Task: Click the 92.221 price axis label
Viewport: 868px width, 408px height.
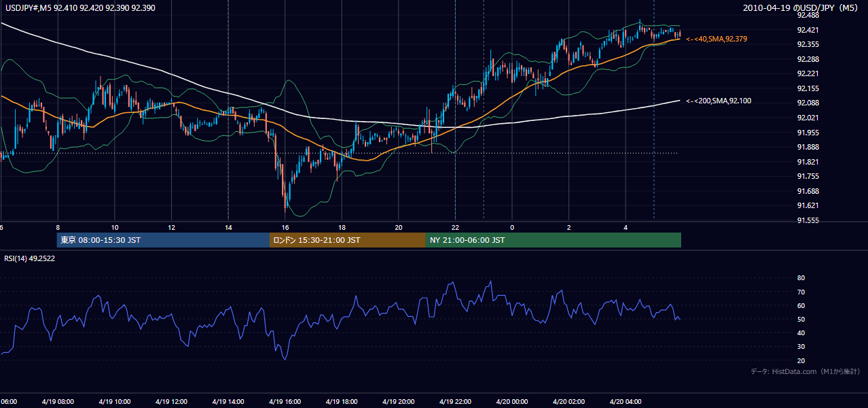Action: click(808, 73)
